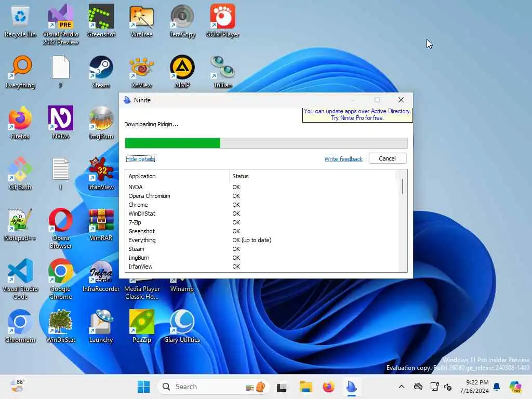
Task: Select the Greenshot desktop shortcut
Action: pyautogui.click(x=101, y=21)
